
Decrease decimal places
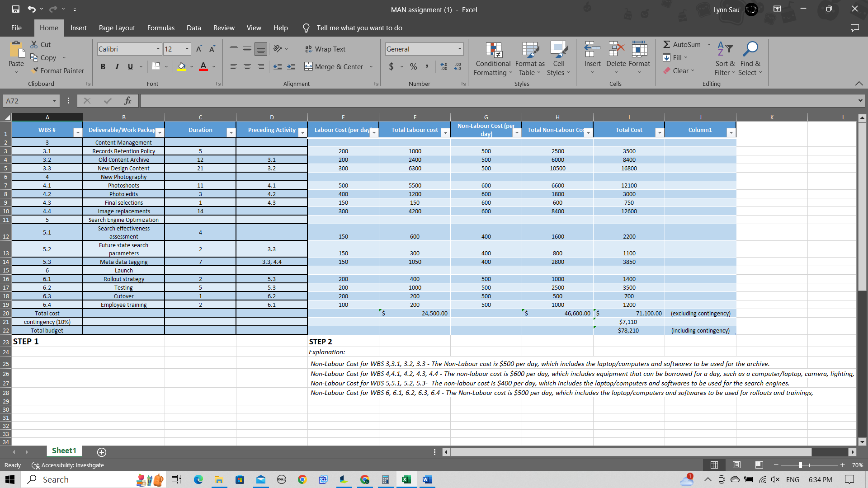click(458, 66)
